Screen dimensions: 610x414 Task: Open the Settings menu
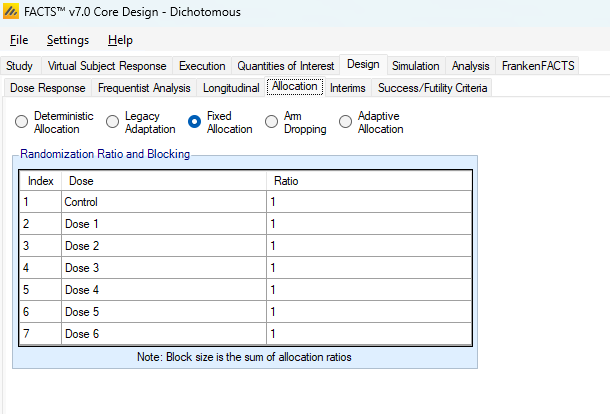click(67, 40)
